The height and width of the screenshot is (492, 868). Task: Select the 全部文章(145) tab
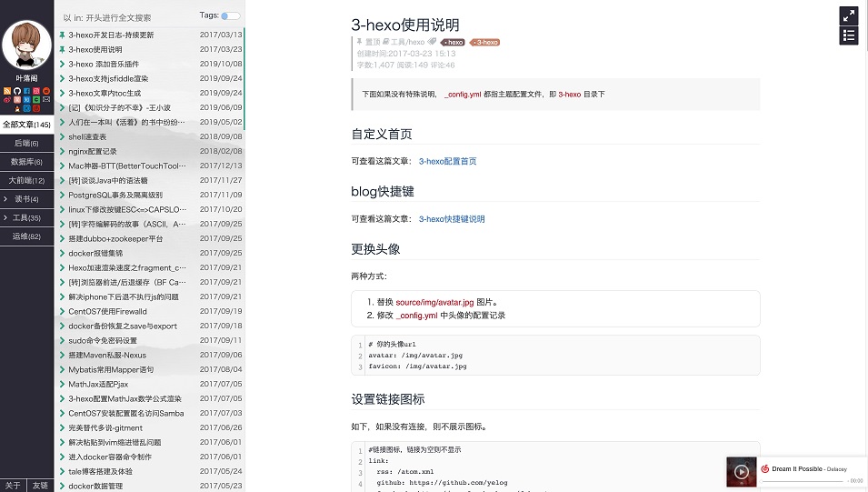point(26,125)
